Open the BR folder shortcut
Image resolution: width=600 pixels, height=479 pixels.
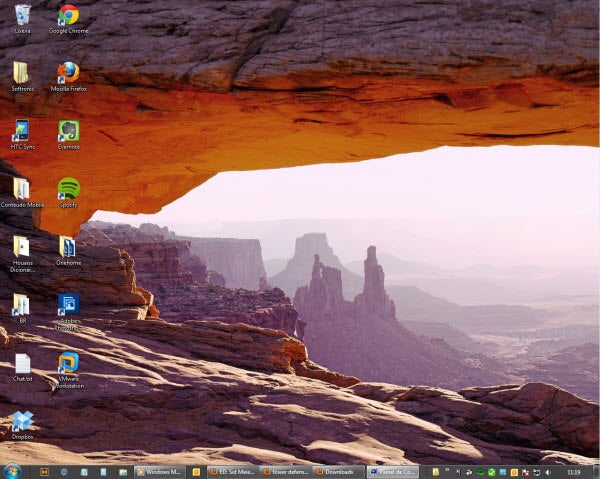click(22, 305)
